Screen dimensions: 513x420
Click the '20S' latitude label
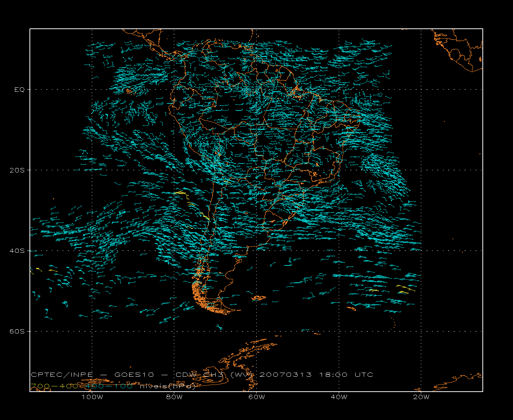click(17, 170)
